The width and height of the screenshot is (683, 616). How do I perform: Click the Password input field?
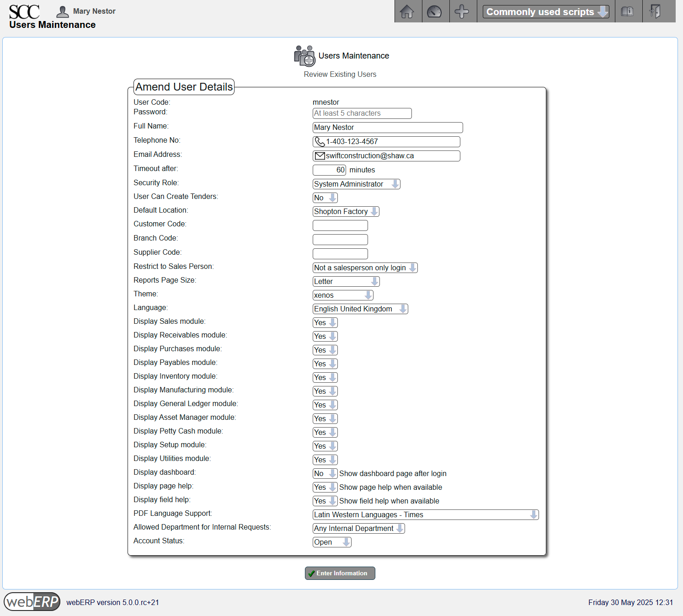click(362, 113)
